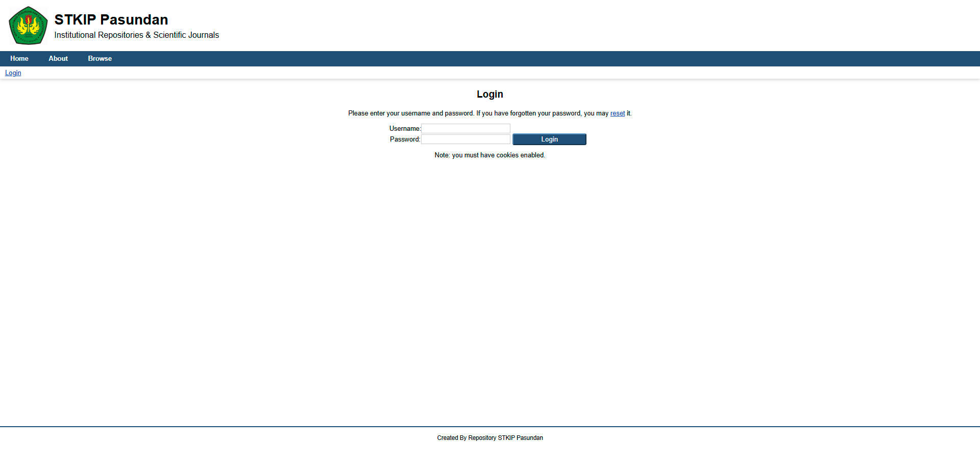
Task: Click the Institutional Repositories & Scientific Journals subtitle
Action: [x=136, y=35]
